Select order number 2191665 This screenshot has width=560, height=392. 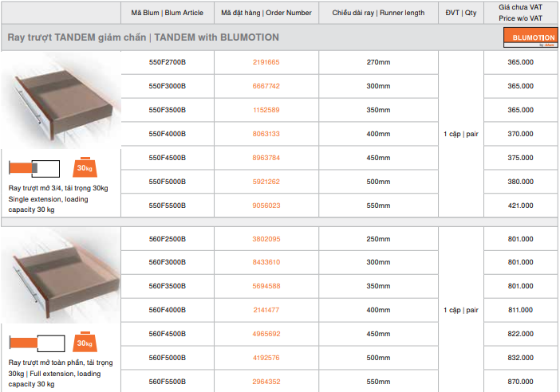(266, 62)
